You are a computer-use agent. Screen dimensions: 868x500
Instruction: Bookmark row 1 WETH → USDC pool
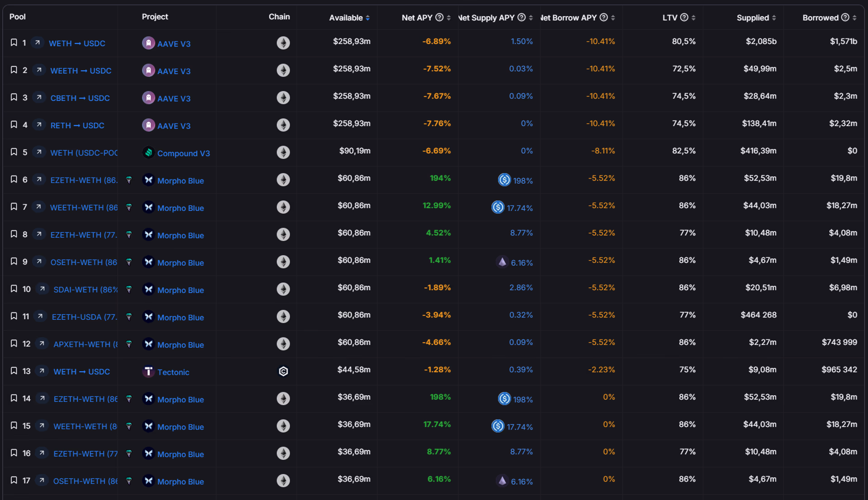point(14,42)
